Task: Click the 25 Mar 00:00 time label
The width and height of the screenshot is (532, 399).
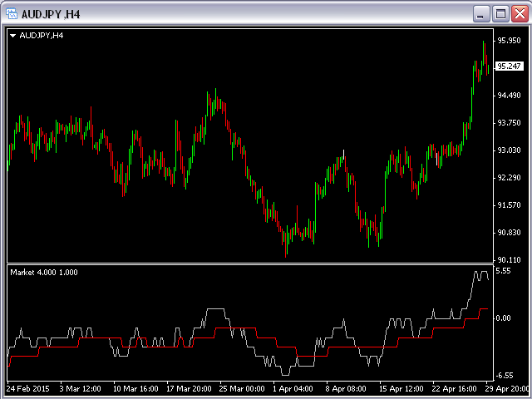Action: point(241,388)
